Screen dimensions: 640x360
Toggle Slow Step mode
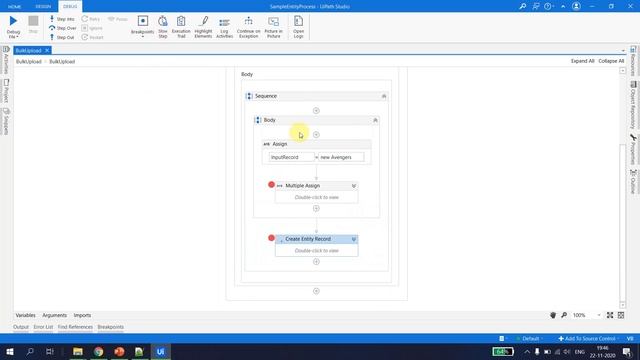[163, 27]
